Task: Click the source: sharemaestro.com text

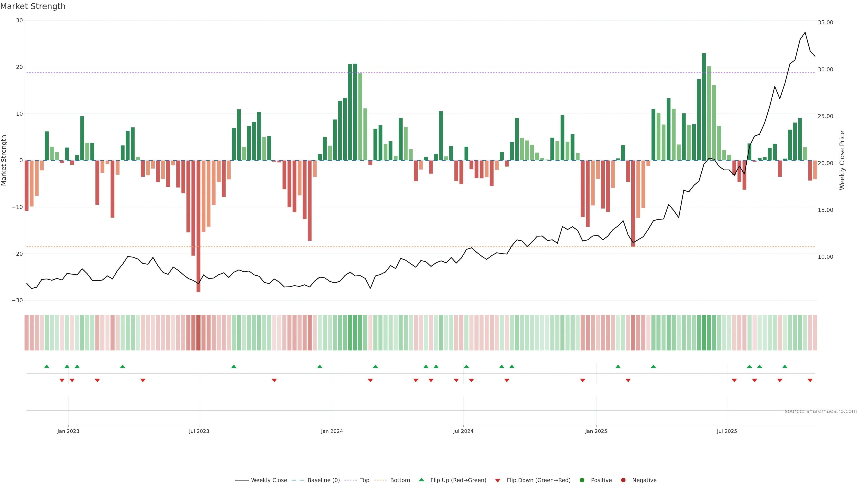Action: click(821, 411)
